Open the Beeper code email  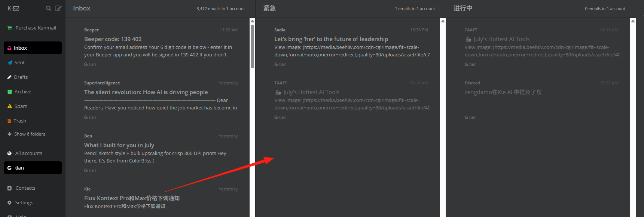tap(161, 47)
